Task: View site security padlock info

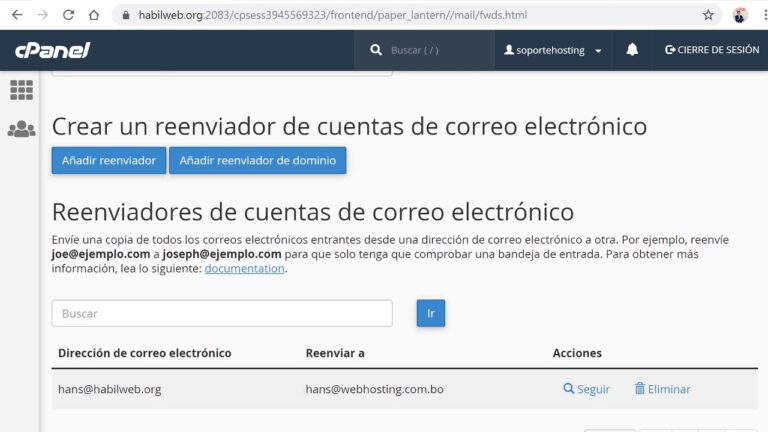Action: 126,15
